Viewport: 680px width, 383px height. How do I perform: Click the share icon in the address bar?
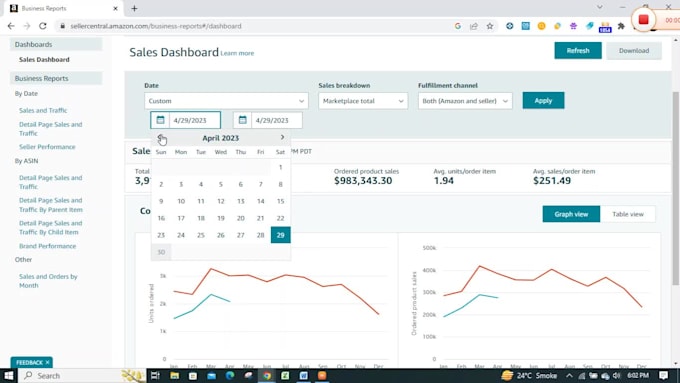[x=474, y=26]
